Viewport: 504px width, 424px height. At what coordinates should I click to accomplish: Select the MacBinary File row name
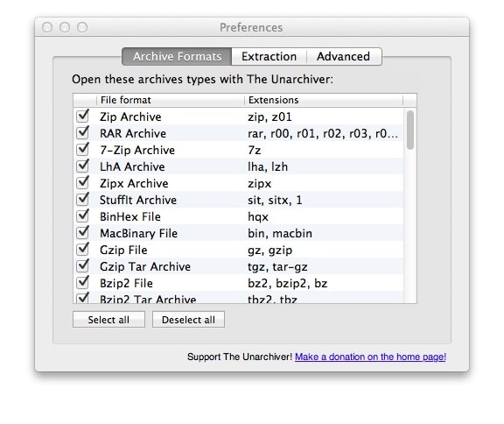point(138,234)
